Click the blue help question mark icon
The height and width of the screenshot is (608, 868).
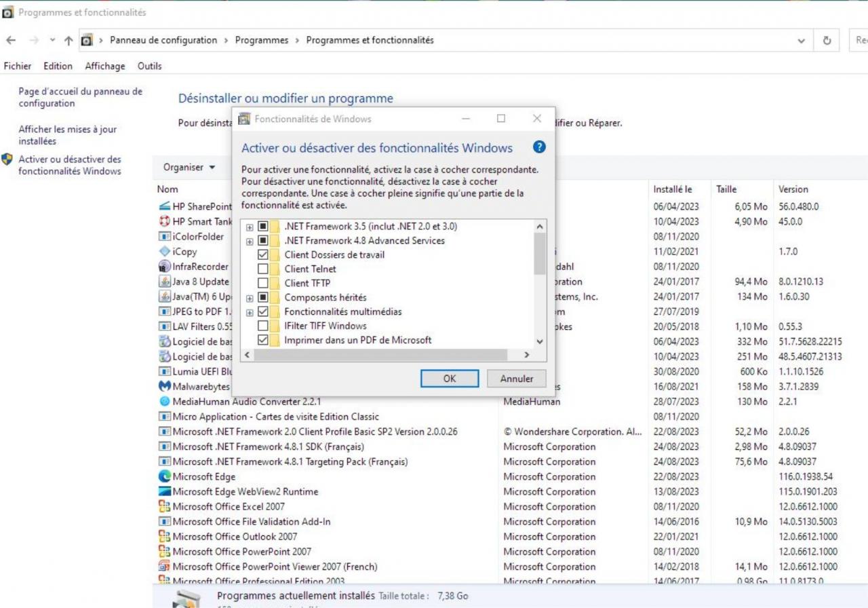(x=539, y=147)
